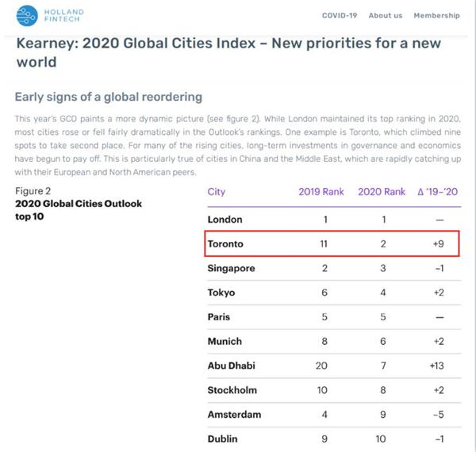Image resolution: width=476 pixels, height=452 pixels.
Task: Click the Dublin city name
Action: 222,439
